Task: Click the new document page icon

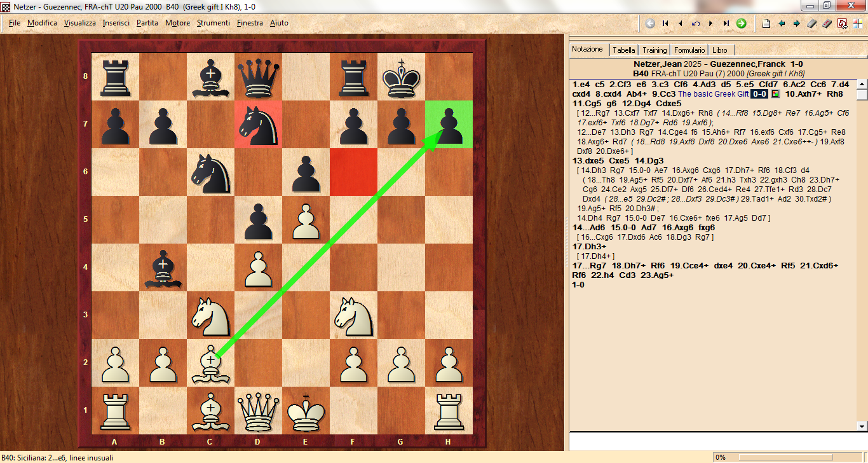Action: click(x=766, y=24)
